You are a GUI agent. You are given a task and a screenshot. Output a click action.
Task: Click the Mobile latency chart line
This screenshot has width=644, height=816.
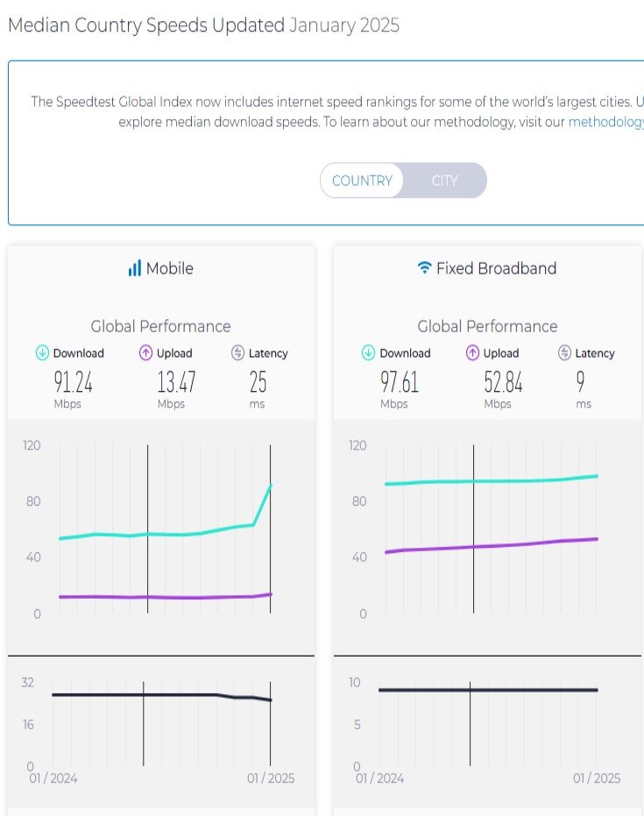pos(161,696)
